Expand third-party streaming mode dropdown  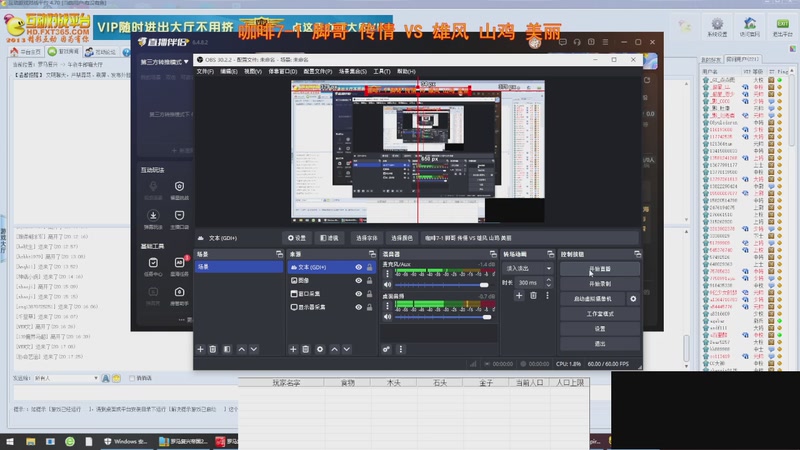click(164, 62)
